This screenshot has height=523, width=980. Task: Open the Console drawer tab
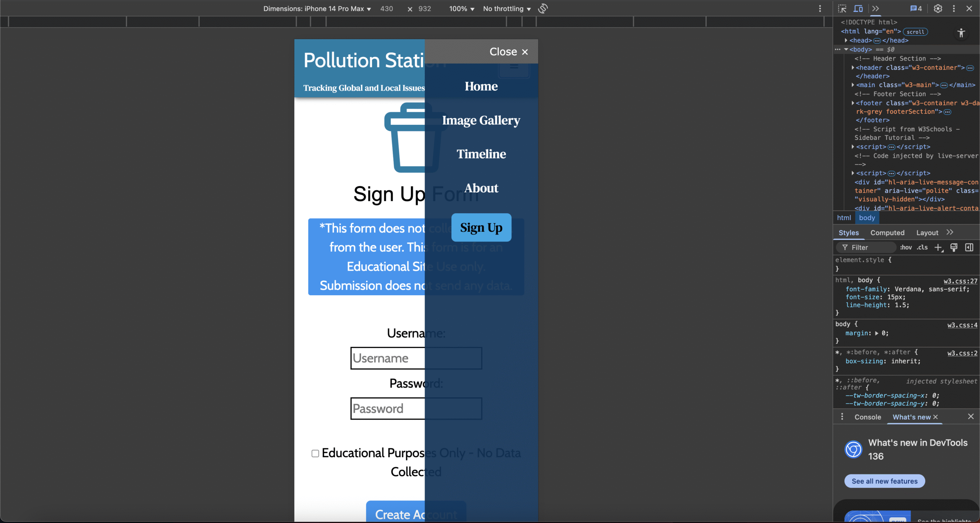coord(867,417)
